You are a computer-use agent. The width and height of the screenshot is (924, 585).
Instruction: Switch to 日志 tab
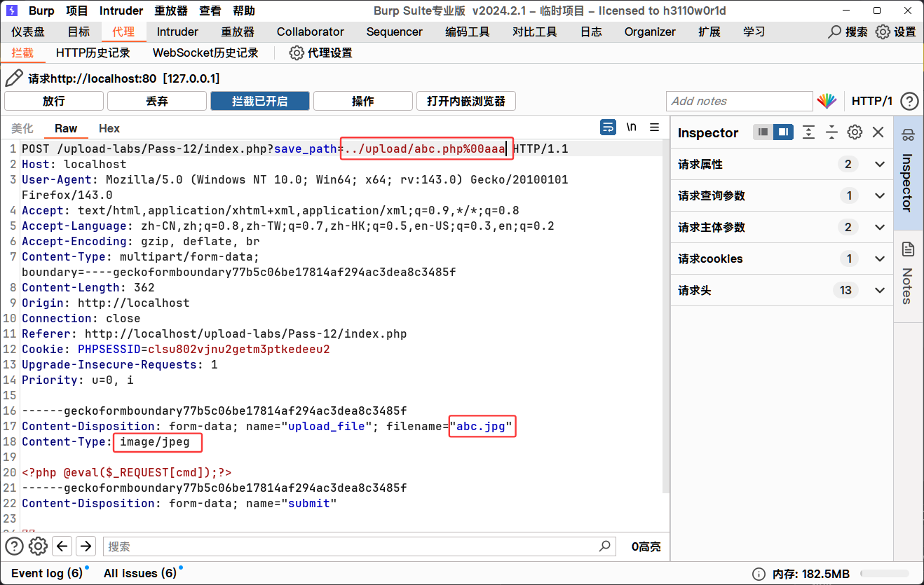coord(591,32)
